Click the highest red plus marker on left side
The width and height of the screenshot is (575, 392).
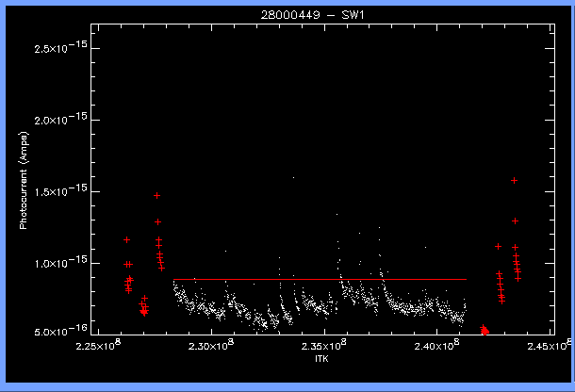coord(157,195)
